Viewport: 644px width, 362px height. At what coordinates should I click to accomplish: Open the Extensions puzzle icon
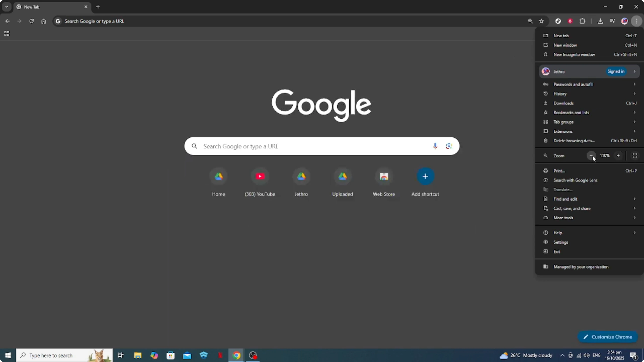(583, 21)
